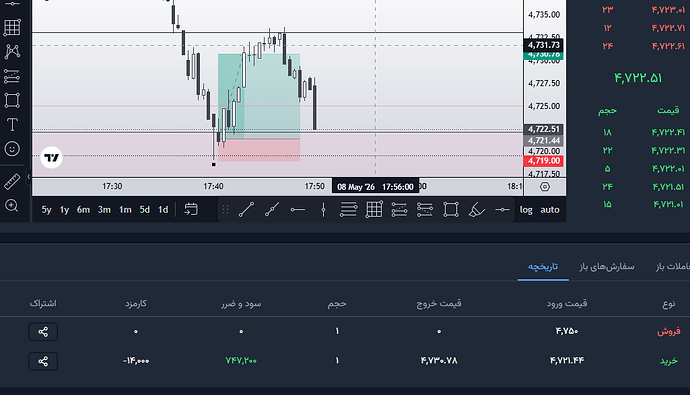690x395 pixels.
Task: Select the XABCD pattern tool
Action: (12, 52)
